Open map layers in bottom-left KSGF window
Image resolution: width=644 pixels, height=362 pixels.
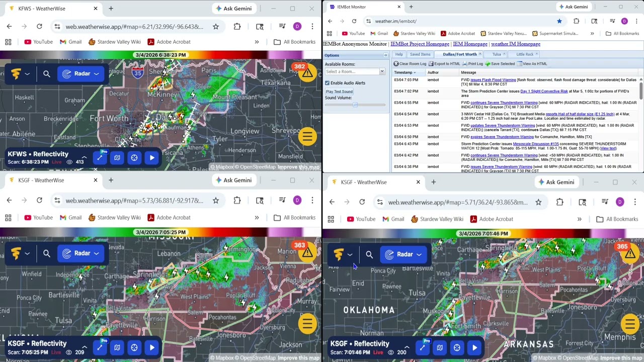click(x=117, y=347)
